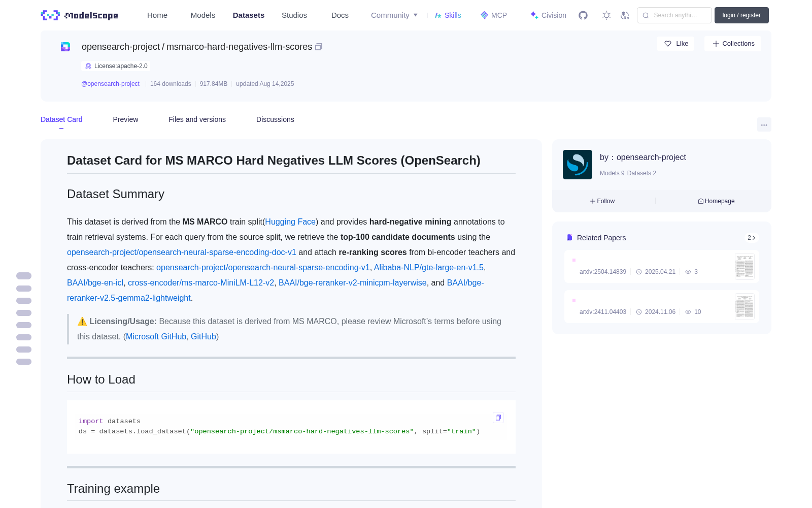
Task: Click the thumbnail of paper arxiv:2411.04403
Action: (745, 306)
